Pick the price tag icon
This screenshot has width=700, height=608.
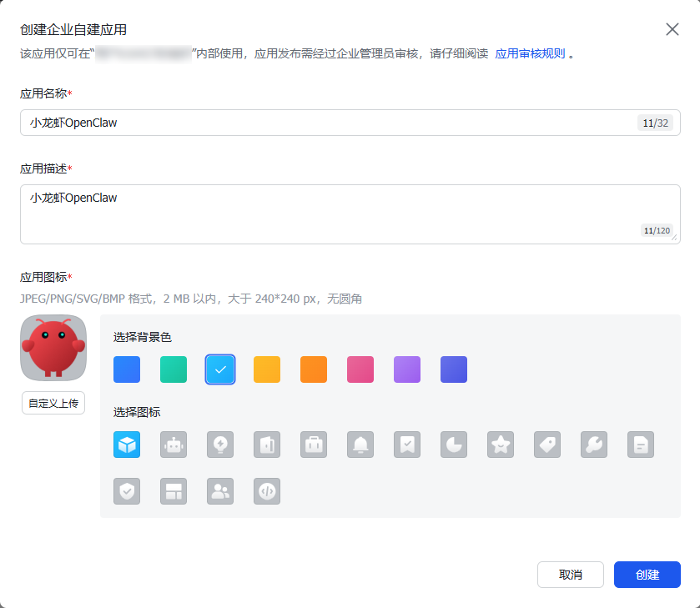547,445
